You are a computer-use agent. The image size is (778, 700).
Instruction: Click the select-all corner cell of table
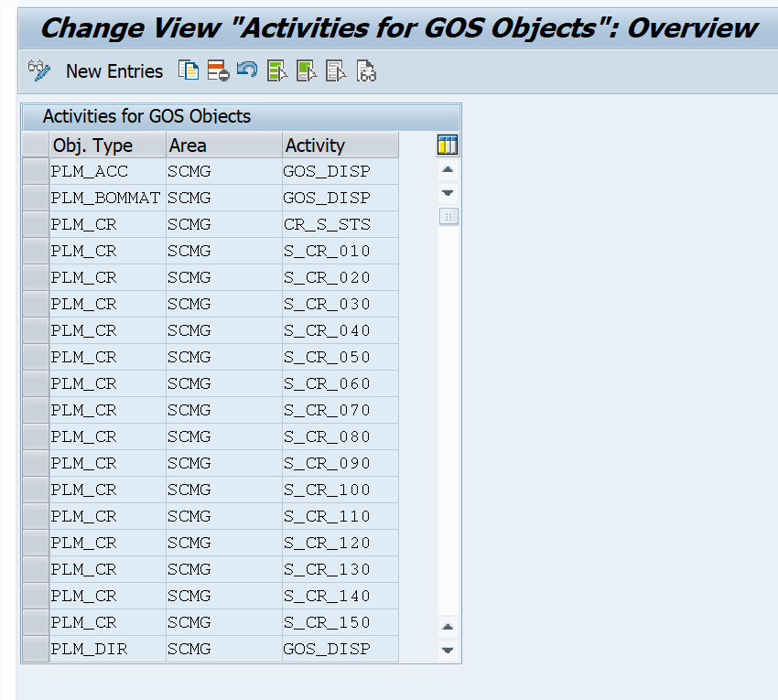(36, 145)
